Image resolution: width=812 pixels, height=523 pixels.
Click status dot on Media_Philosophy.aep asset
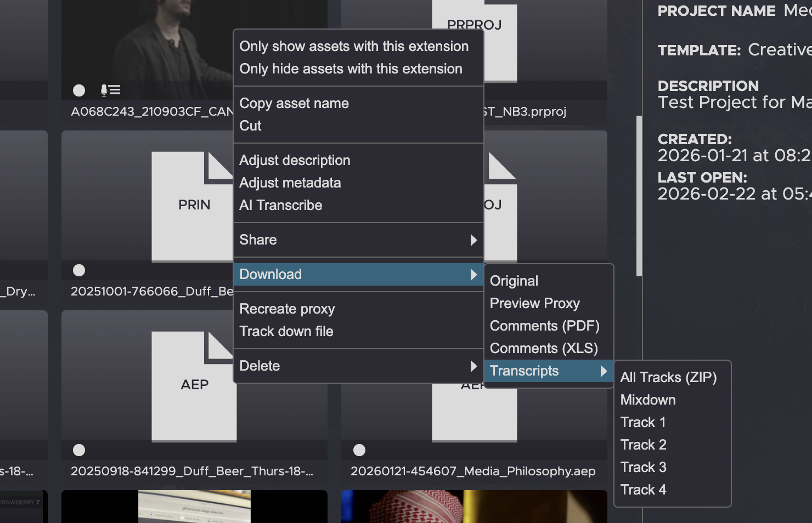point(359,450)
